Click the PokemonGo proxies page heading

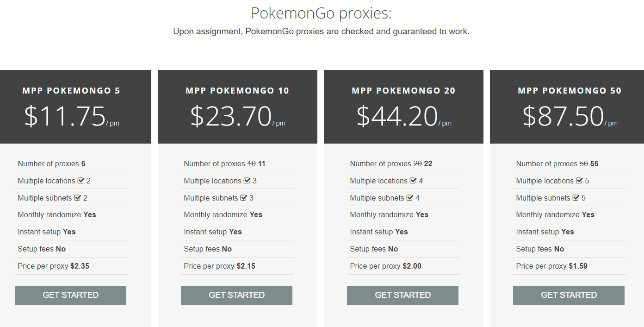pos(321,13)
